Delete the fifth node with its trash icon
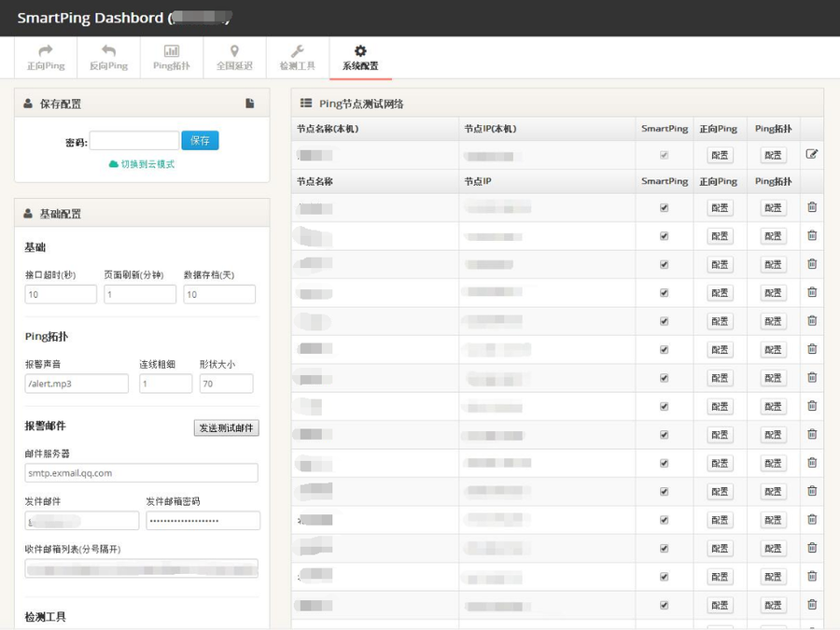840x630 pixels. tap(812, 320)
